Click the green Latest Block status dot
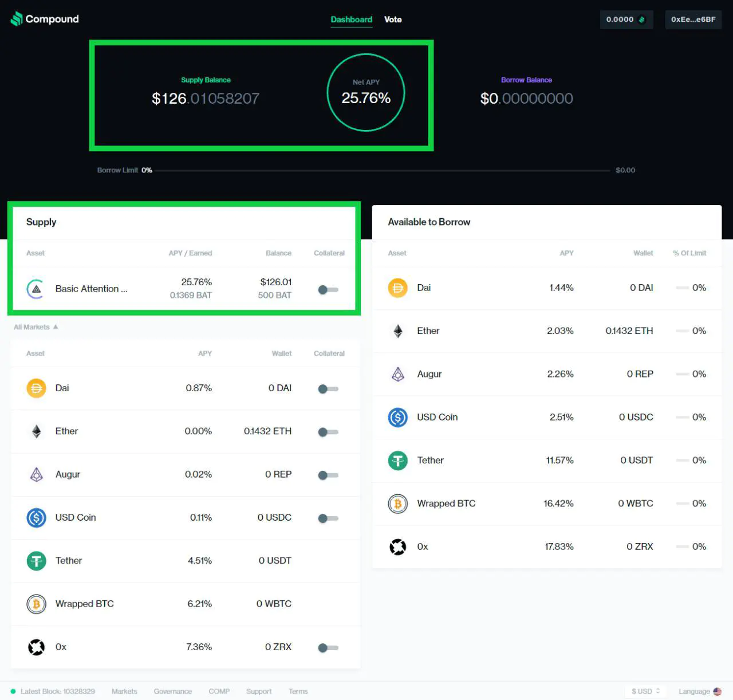The width and height of the screenshot is (733, 700). [x=13, y=691]
